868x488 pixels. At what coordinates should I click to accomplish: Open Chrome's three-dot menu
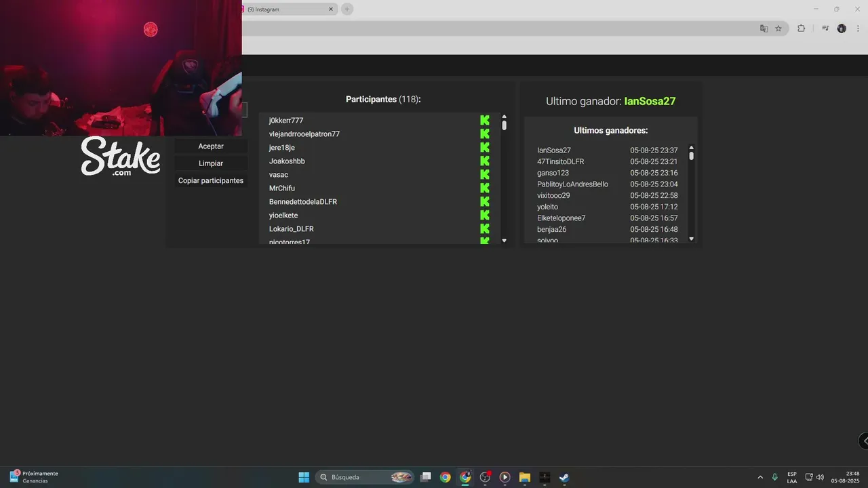858,28
